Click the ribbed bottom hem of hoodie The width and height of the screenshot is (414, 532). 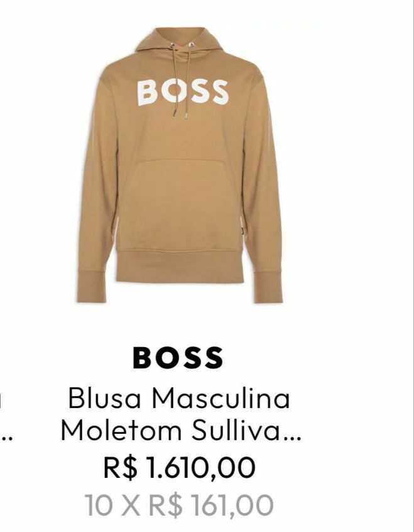pos(180,267)
